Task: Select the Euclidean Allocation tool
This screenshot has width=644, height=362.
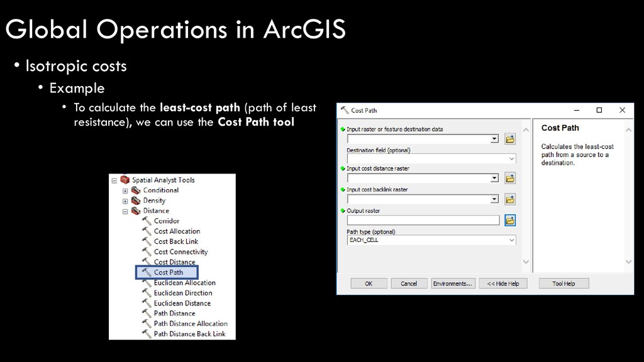Action: (x=184, y=282)
